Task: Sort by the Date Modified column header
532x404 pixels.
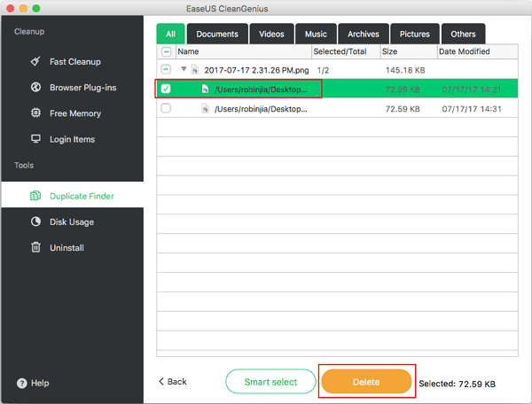Action: [477, 51]
